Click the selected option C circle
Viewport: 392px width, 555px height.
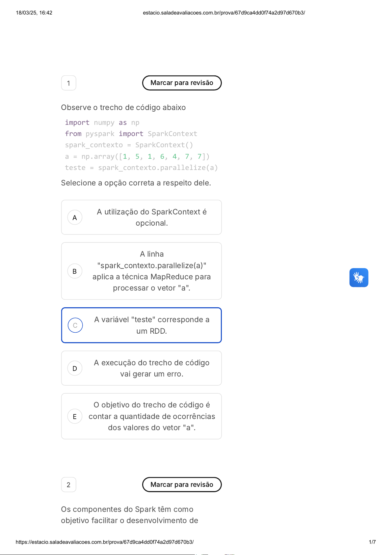point(75,325)
